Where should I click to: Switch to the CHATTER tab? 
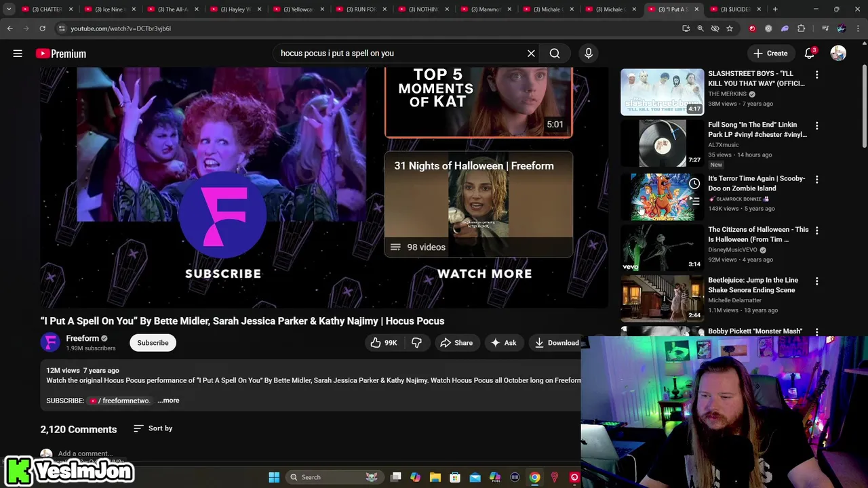(47, 9)
